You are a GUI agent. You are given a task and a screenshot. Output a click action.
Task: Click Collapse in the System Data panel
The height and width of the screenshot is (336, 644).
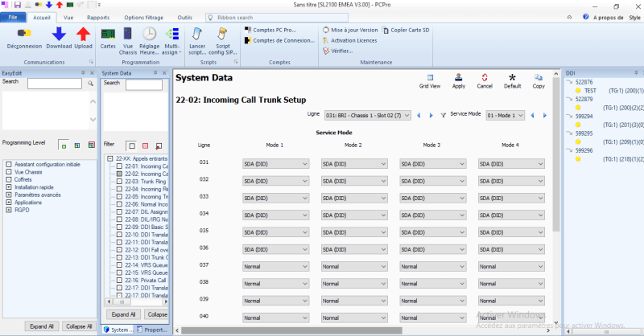point(157,314)
